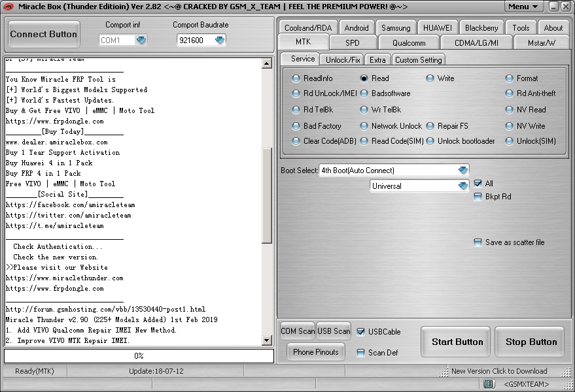The image size is (575, 392).
Task: Open the Custom Setting sub-tab
Action: click(419, 59)
